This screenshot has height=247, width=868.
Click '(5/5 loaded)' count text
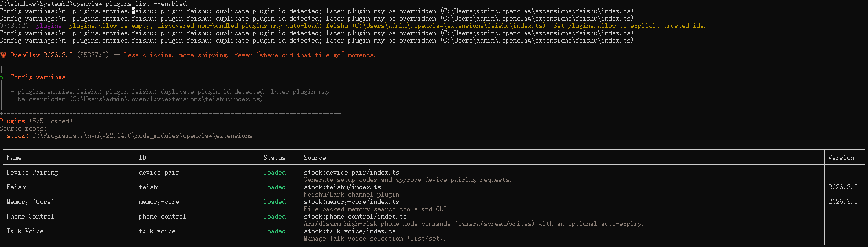tap(51, 121)
